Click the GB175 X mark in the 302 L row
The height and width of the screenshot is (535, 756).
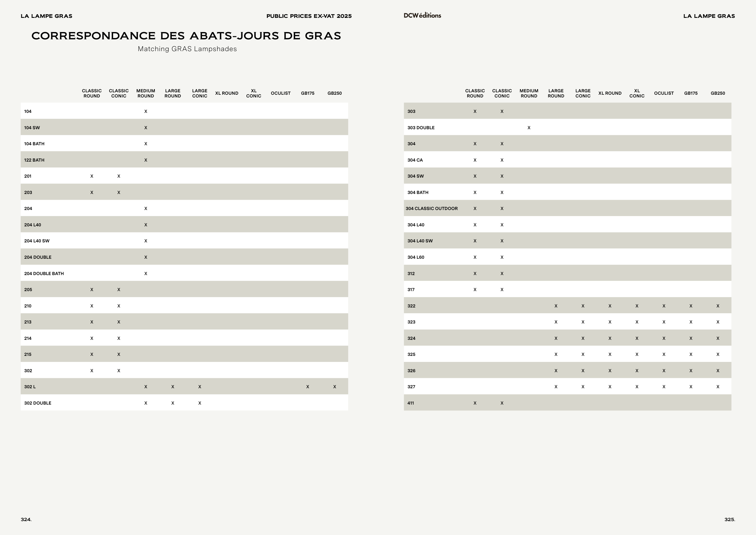click(x=308, y=387)
